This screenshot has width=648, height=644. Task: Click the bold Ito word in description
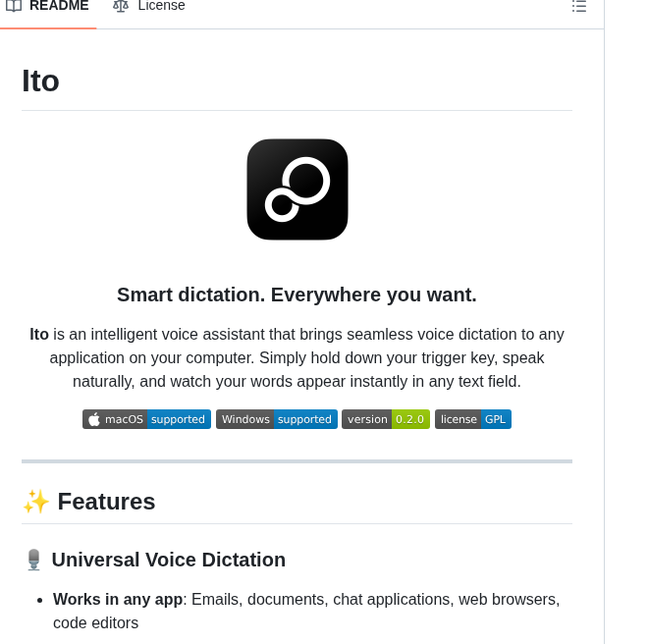(x=39, y=334)
